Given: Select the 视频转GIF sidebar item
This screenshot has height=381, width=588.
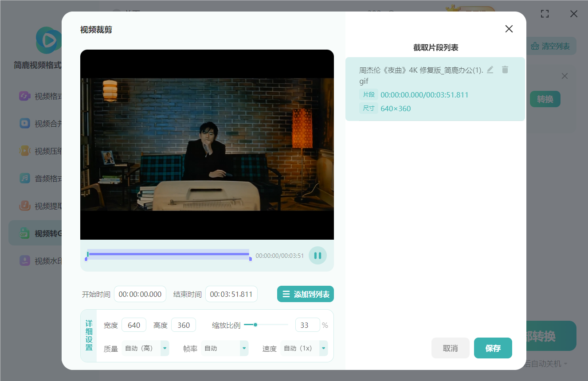Looking at the screenshot, I should click(35, 233).
